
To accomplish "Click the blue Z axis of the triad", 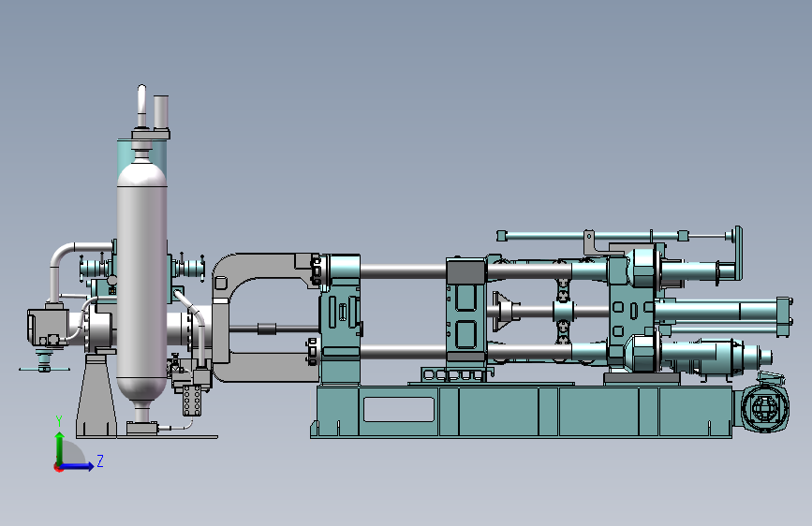I will pyautogui.click(x=78, y=466).
